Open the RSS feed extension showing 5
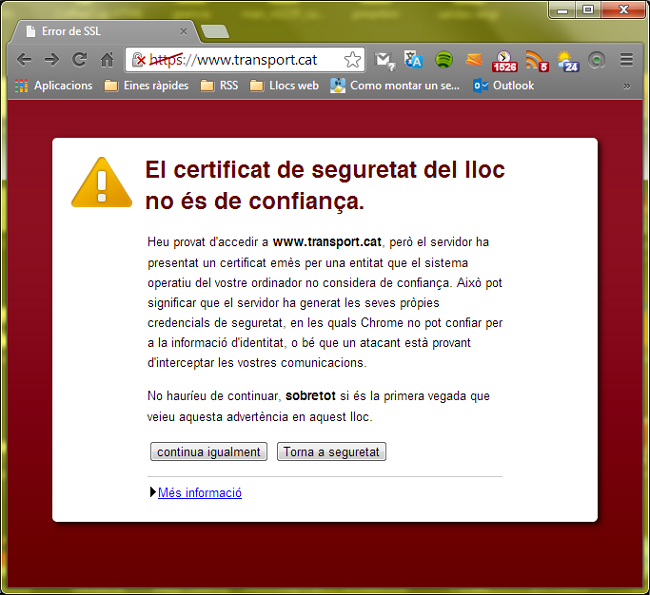 [537, 61]
